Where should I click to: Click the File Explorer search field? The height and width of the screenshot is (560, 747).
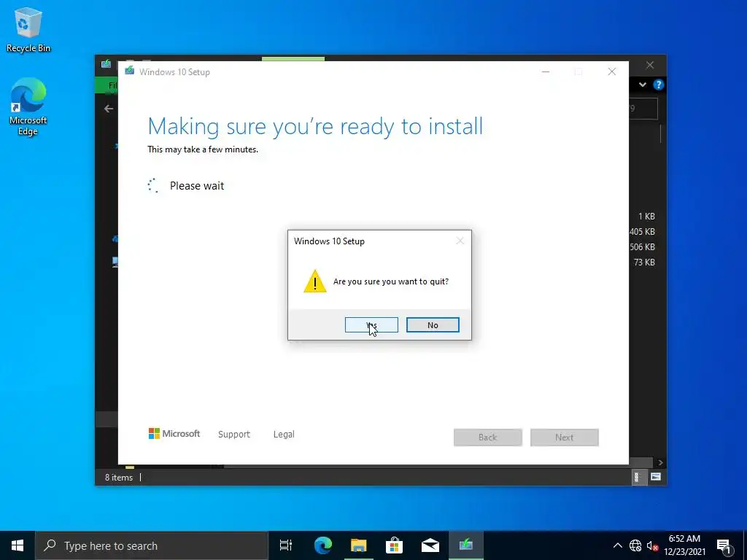pyautogui.click(x=643, y=109)
